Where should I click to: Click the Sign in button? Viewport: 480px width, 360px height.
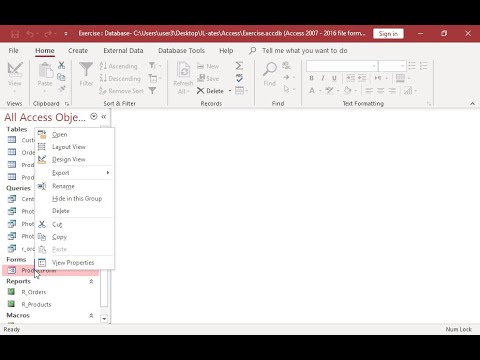388,34
